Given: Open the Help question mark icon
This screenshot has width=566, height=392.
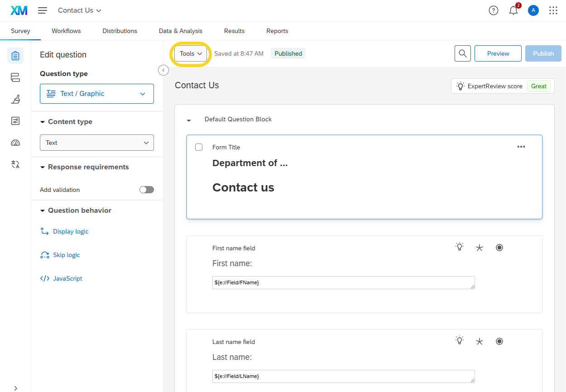Looking at the screenshot, I should (494, 10).
